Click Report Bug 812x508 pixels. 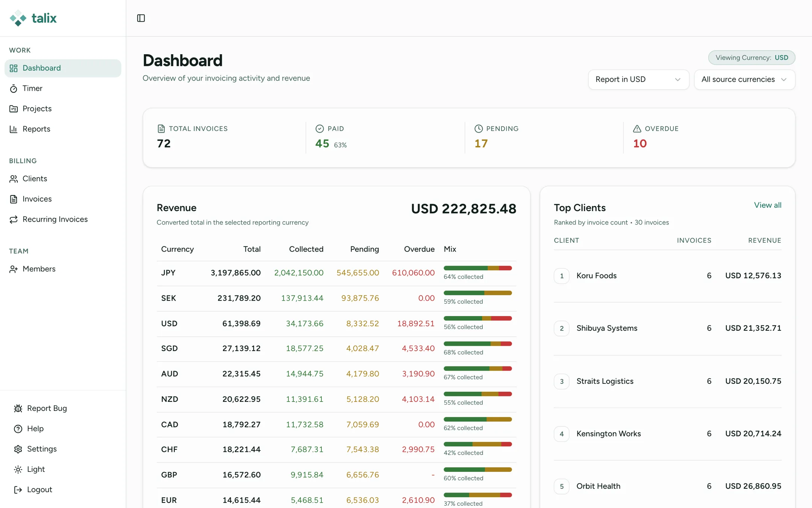pyautogui.click(x=63, y=408)
